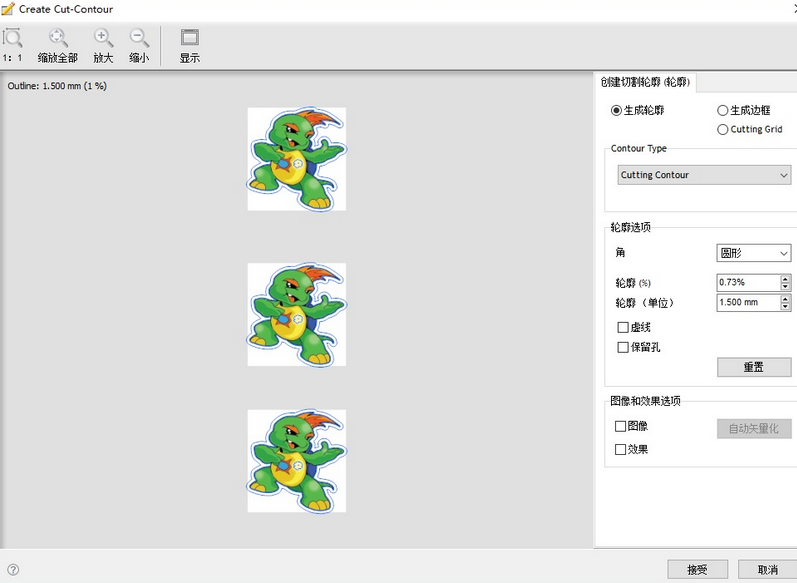Click the 1:1 zoom icon
The image size is (797, 583).
pos(13,39)
